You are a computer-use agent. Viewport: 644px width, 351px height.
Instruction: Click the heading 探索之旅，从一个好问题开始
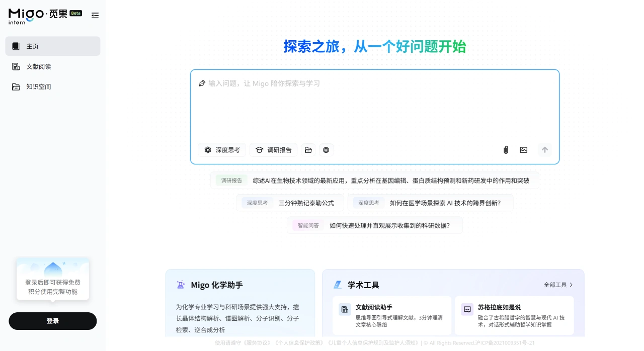coord(375,46)
